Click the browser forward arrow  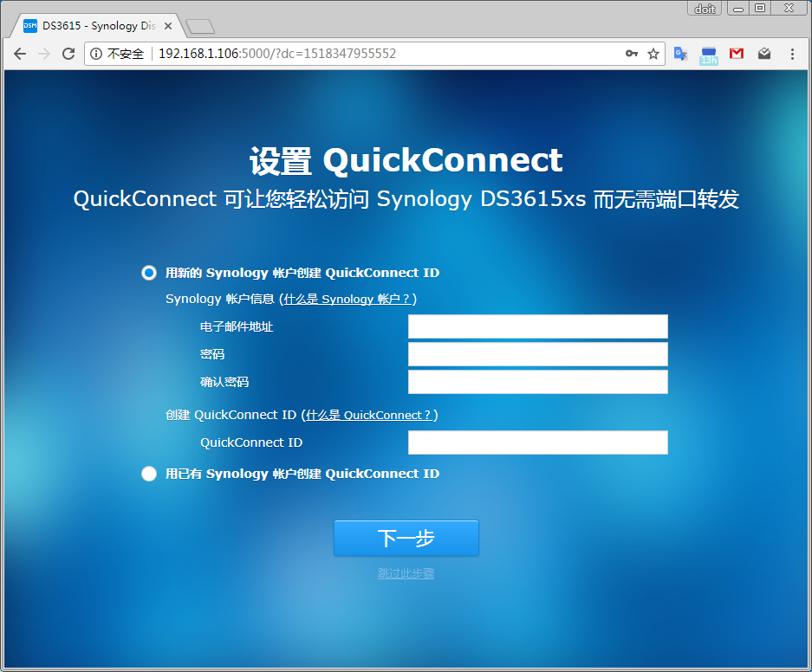[44, 54]
